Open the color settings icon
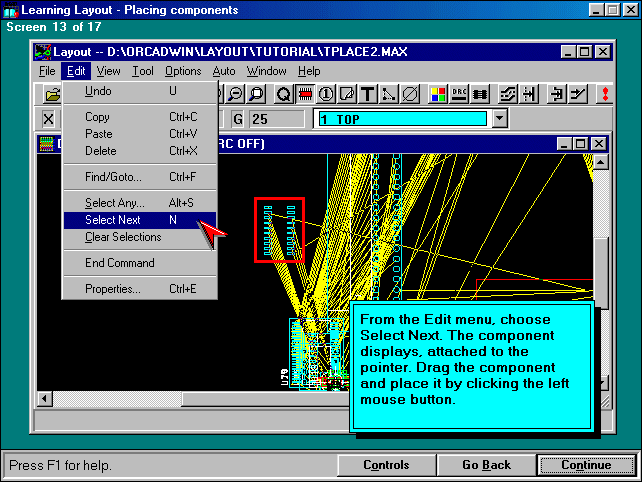The height and width of the screenshot is (482, 642). (x=439, y=94)
